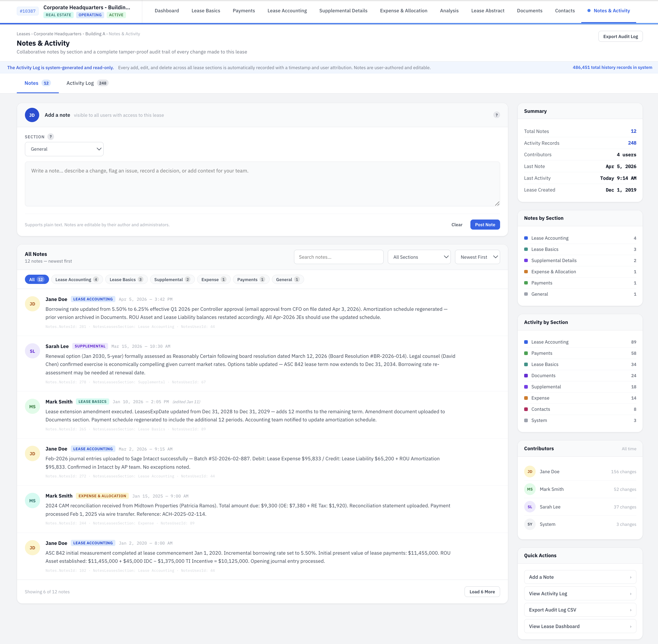Open the Section dropdown showing General
Viewport: 658px width, 644px height.
[x=64, y=149]
